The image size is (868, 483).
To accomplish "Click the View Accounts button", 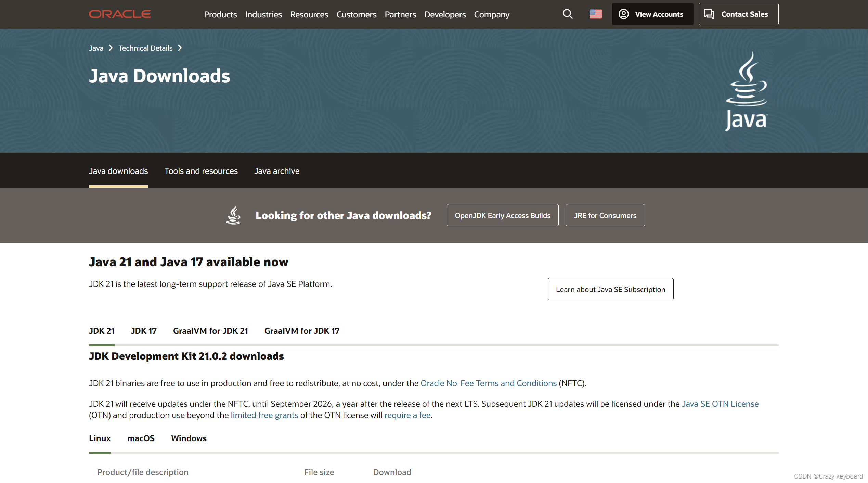I will pos(652,14).
